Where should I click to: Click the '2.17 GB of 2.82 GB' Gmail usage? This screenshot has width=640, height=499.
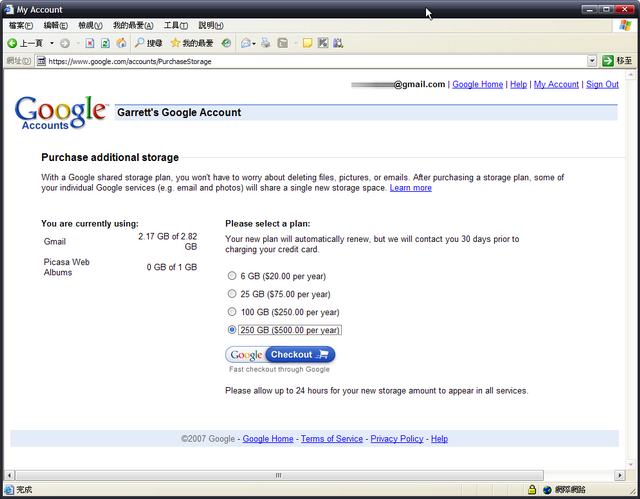(x=168, y=242)
